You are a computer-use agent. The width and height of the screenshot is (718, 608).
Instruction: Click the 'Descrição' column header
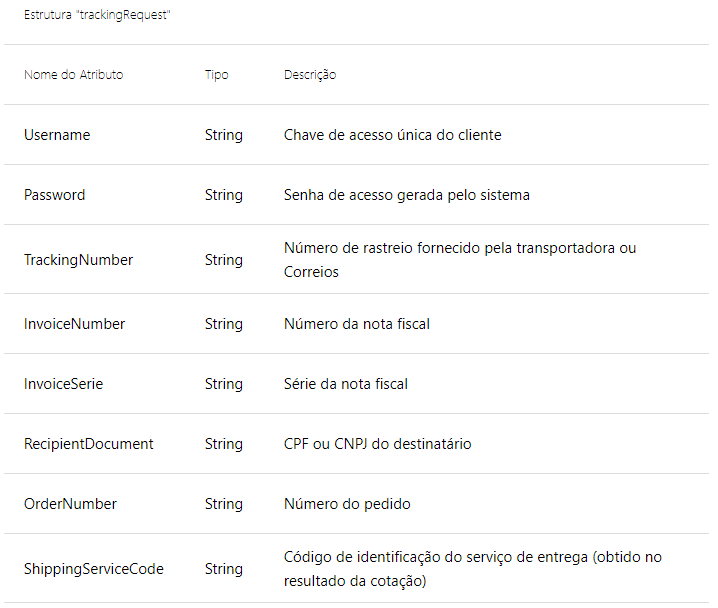tap(310, 75)
